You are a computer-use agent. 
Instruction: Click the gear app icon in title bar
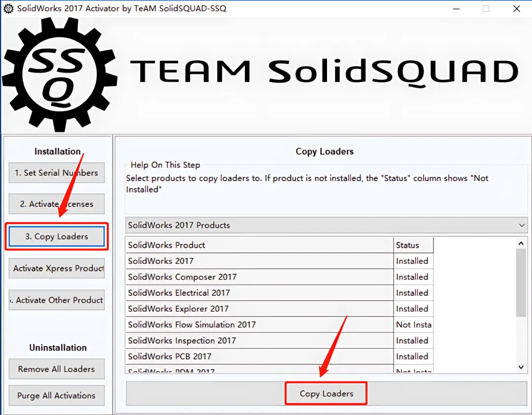point(8,8)
